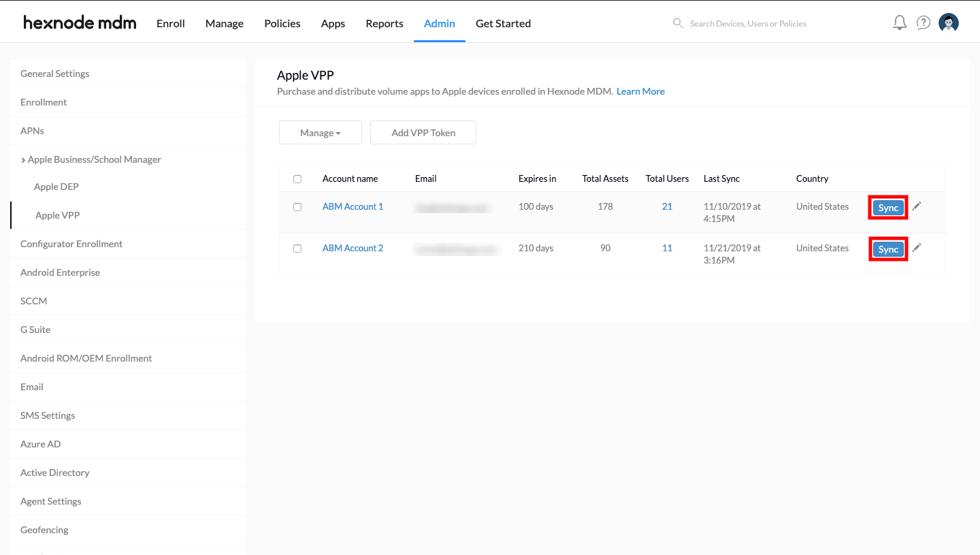Click the 11/21/2019 last sync cell

tap(732, 254)
